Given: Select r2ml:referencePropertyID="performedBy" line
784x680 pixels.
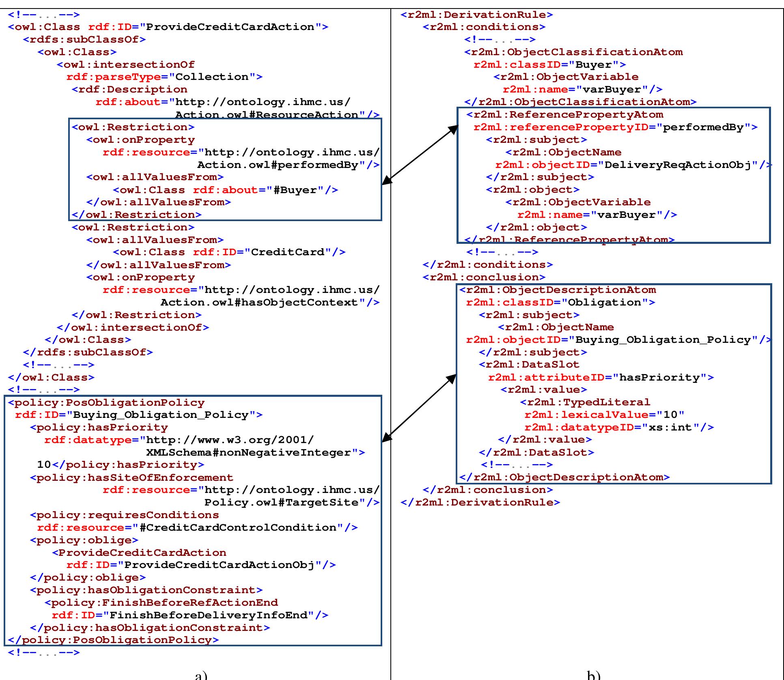Looking at the screenshot, I should (x=616, y=127).
